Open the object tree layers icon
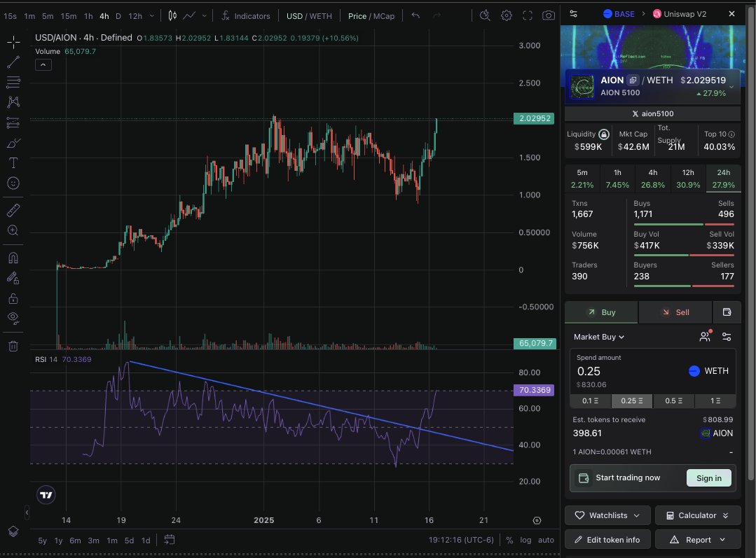 [13, 531]
